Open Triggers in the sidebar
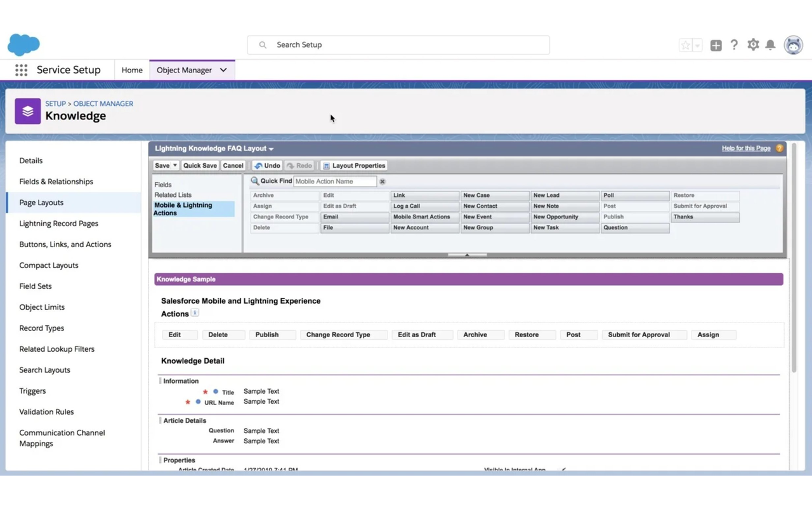Screen dimensions: 812x508 click(x=32, y=391)
